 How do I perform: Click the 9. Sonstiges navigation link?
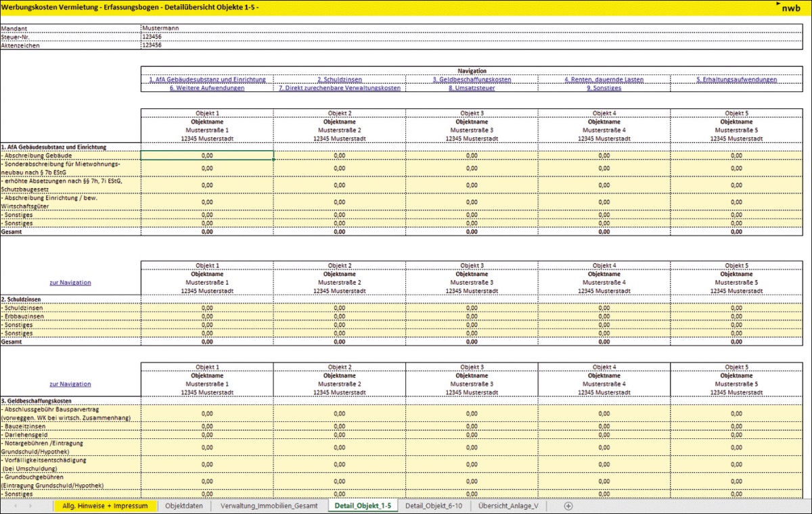click(x=604, y=88)
